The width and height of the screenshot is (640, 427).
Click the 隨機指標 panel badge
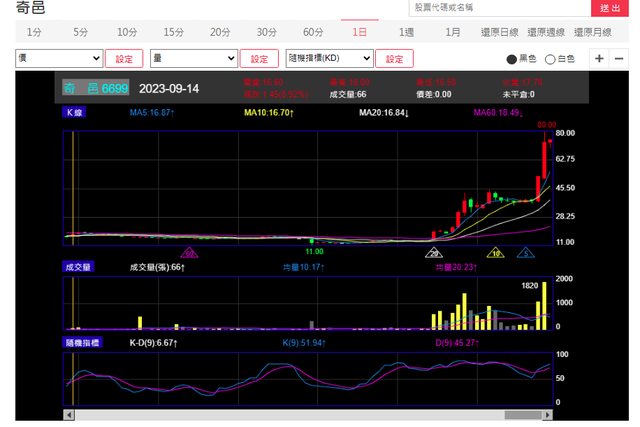click(x=80, y=343)
